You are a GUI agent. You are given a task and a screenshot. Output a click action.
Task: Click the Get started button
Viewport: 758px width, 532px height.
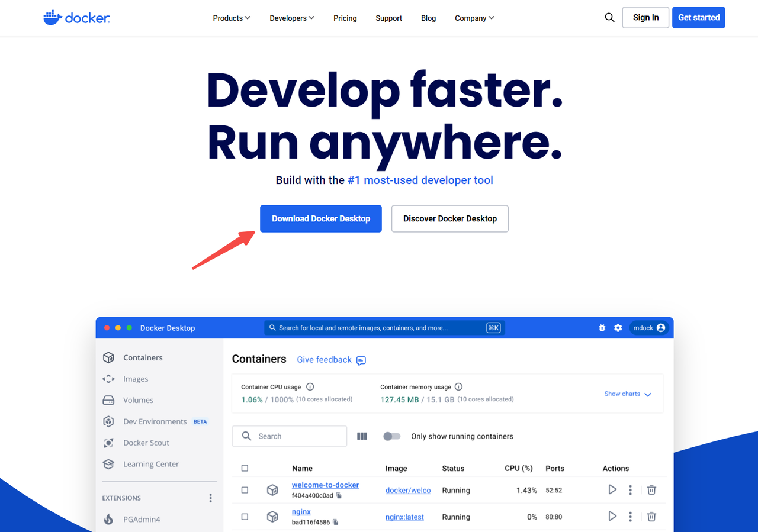point(699,18)
